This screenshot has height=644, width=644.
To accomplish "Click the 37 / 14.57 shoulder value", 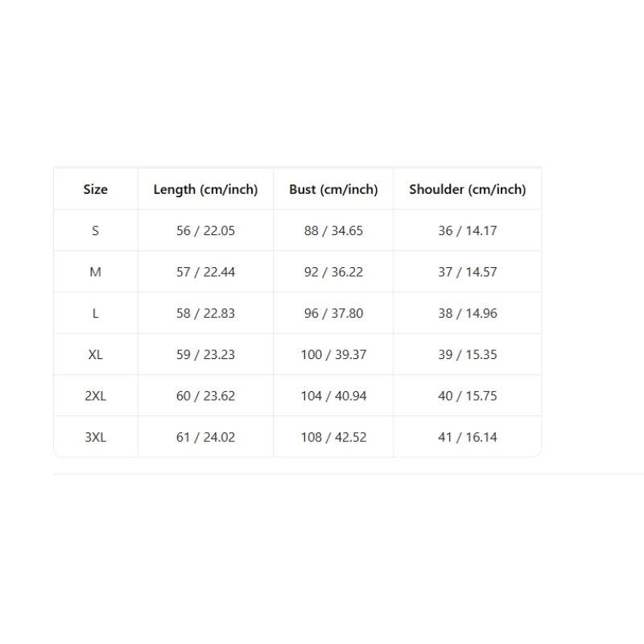I will (x=468, y=272).
